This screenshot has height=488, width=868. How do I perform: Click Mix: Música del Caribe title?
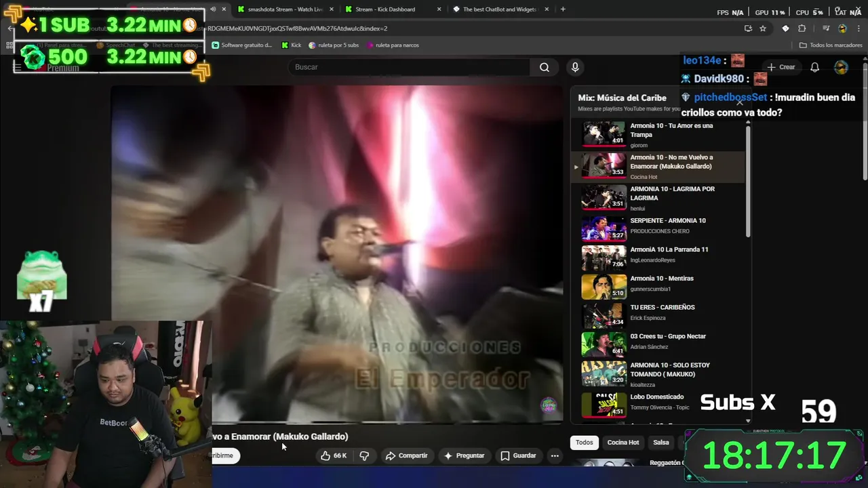622,98
